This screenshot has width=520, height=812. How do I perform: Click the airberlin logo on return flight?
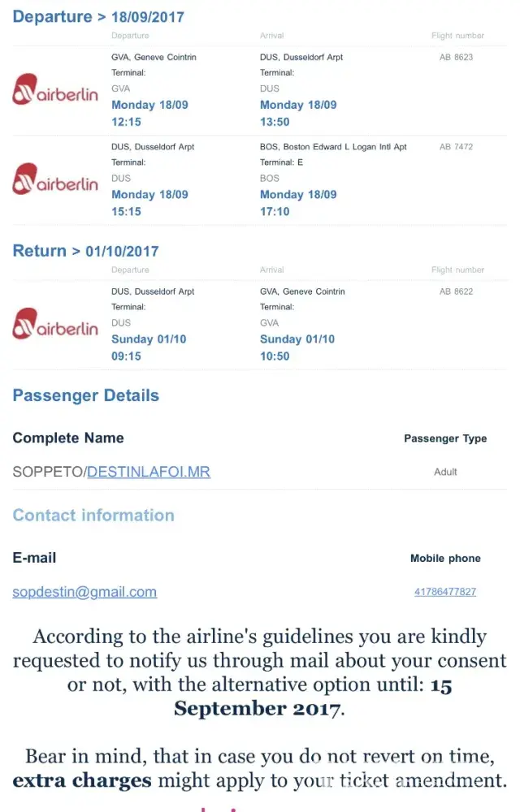coord(55,325)
